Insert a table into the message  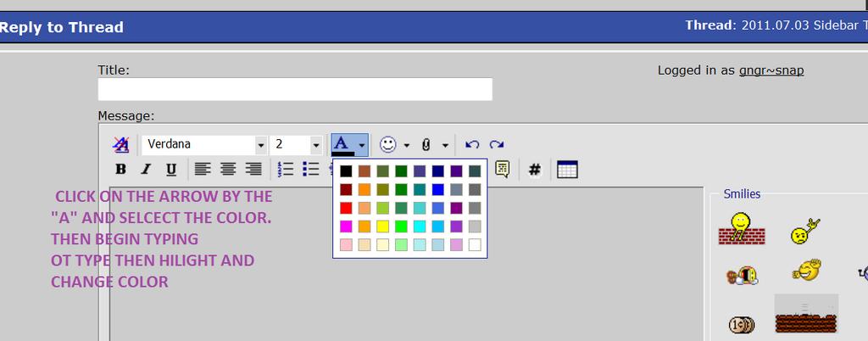pyautogui.click(x=567, y=169)
